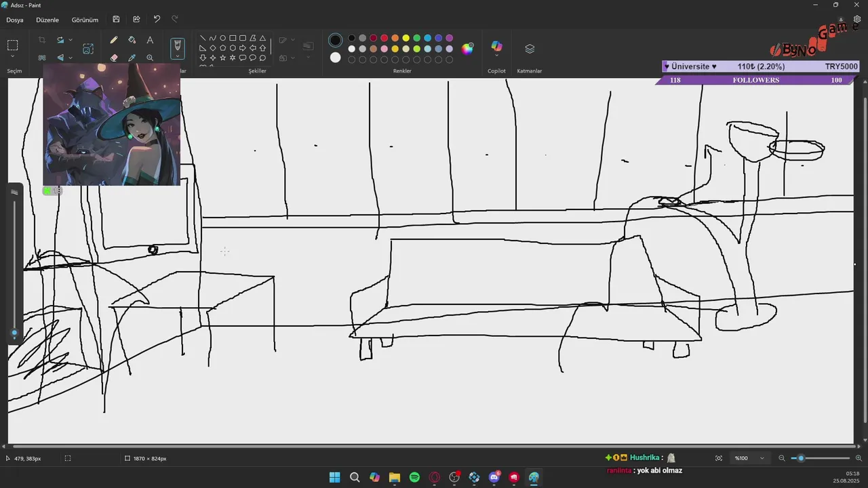
Task: Open File Explorer from the taskbar
Action: 395,478
